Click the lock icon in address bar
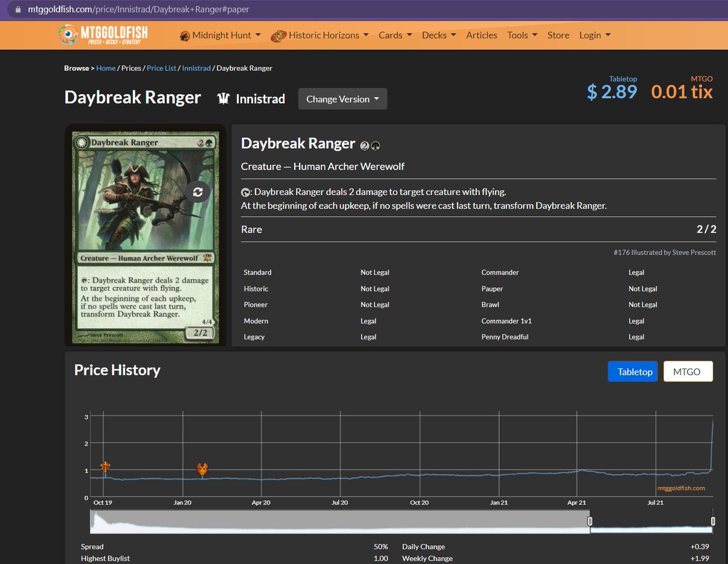The width and height of the screenshot is (728, 564). tap(17, 10)
